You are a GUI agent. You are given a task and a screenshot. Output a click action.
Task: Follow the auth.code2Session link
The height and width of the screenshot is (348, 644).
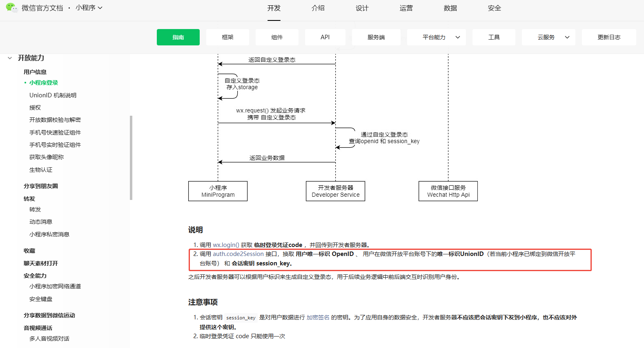[x=238, y=254]
